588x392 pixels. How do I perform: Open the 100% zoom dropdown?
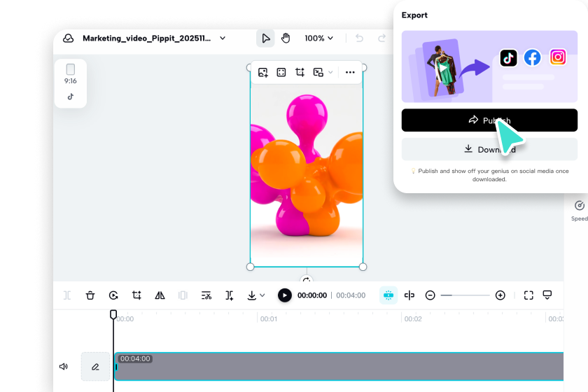point(318,38)
